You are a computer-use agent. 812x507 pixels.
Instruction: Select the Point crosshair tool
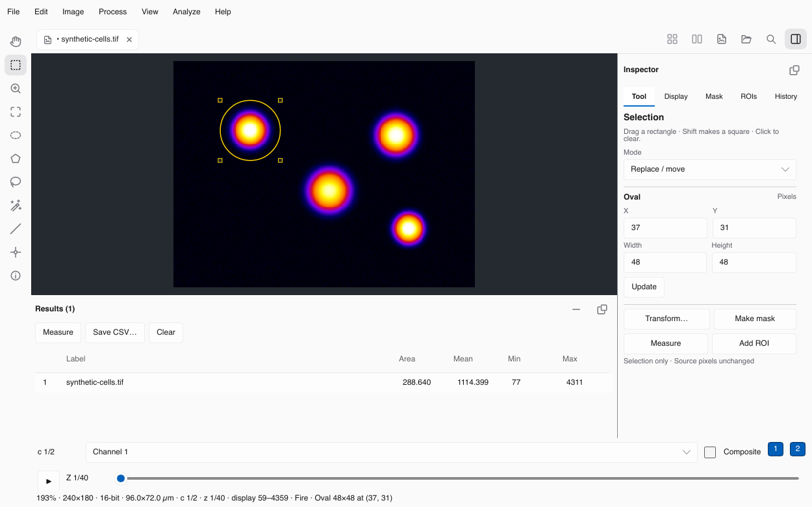pyautogui.click(x=16, y=252)
